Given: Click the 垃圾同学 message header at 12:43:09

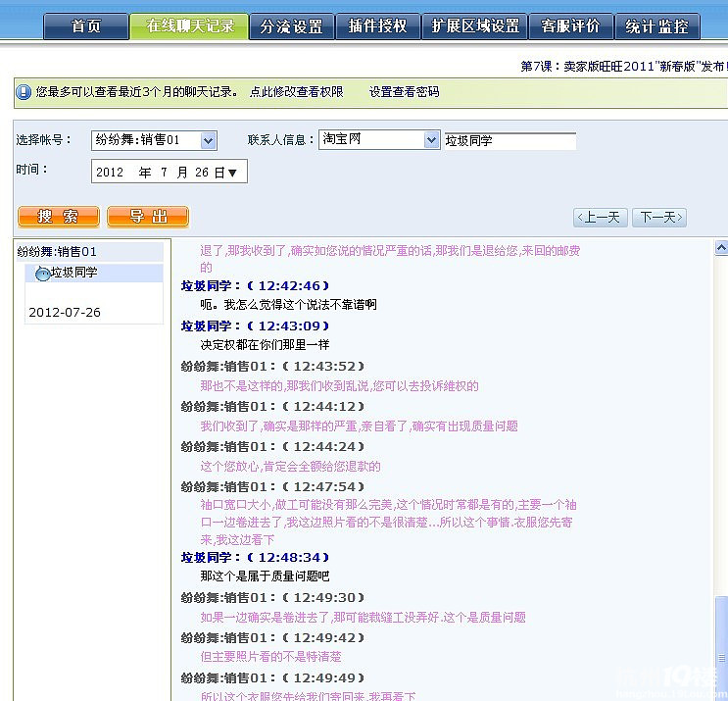Looking at the screenshot, I should coord(255,326).
